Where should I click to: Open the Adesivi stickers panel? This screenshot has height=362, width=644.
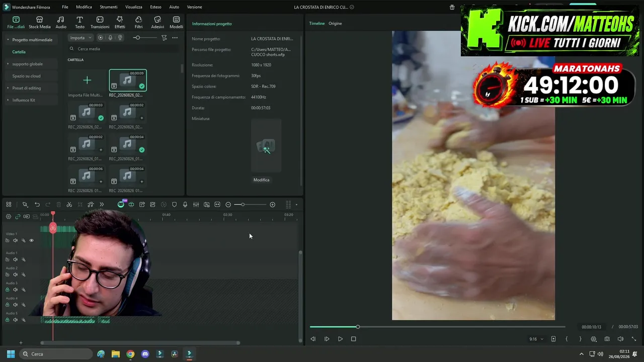157,20
